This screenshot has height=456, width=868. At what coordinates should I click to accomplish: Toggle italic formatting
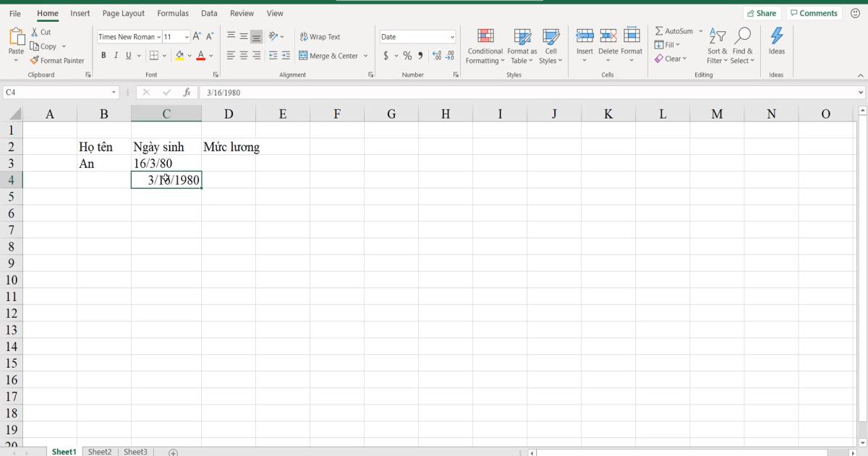point(115,55)
